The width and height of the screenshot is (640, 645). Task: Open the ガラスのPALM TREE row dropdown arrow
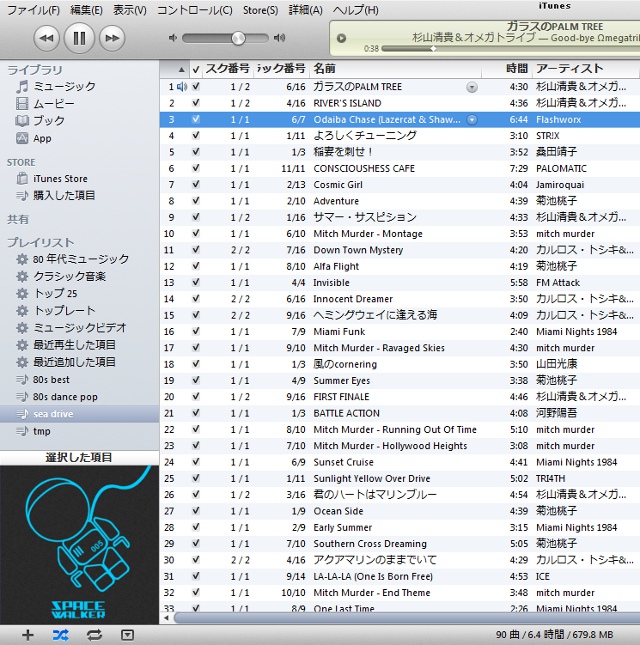click(472, 87)
